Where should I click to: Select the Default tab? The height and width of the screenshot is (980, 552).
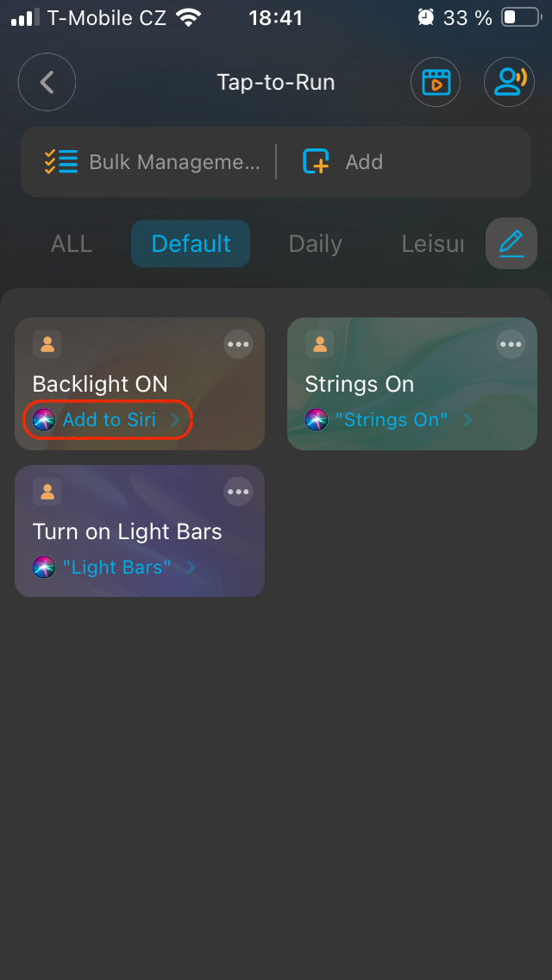pos(191,244)
